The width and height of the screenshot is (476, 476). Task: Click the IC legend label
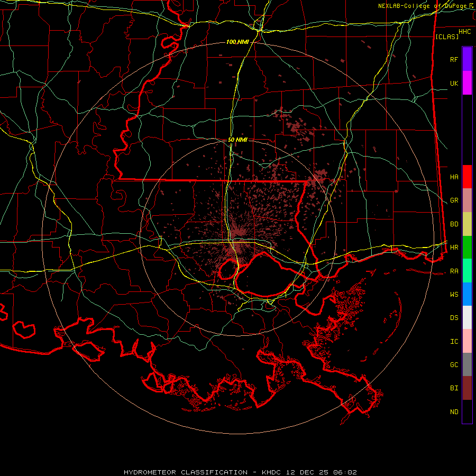click(x=454, y=342)
